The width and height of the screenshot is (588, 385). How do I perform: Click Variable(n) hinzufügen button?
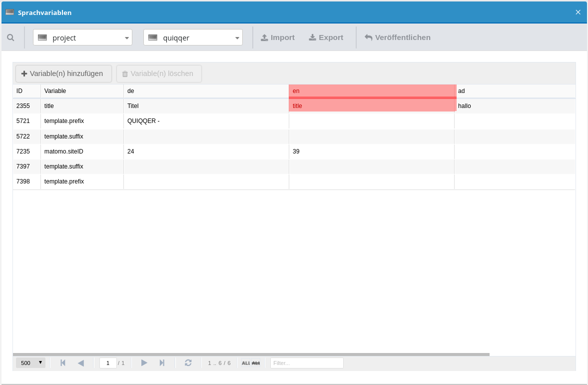coord(63,73)
